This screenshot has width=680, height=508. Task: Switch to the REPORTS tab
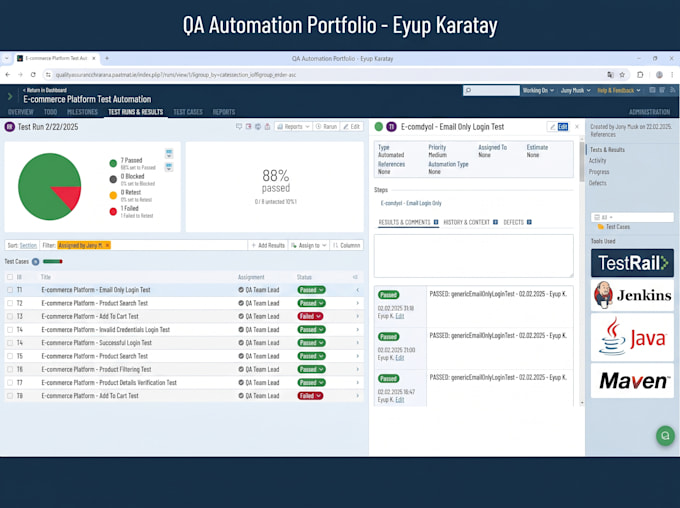coord(224,112)
